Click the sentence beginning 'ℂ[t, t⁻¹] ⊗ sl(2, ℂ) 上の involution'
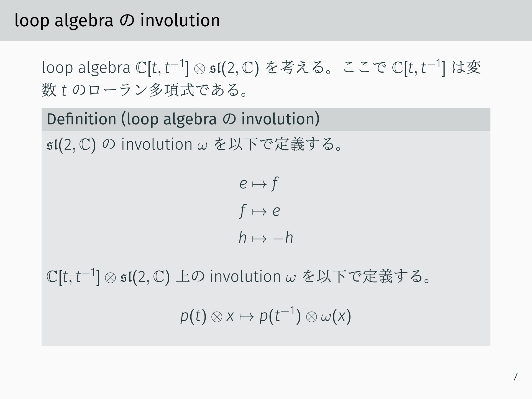 239,276
